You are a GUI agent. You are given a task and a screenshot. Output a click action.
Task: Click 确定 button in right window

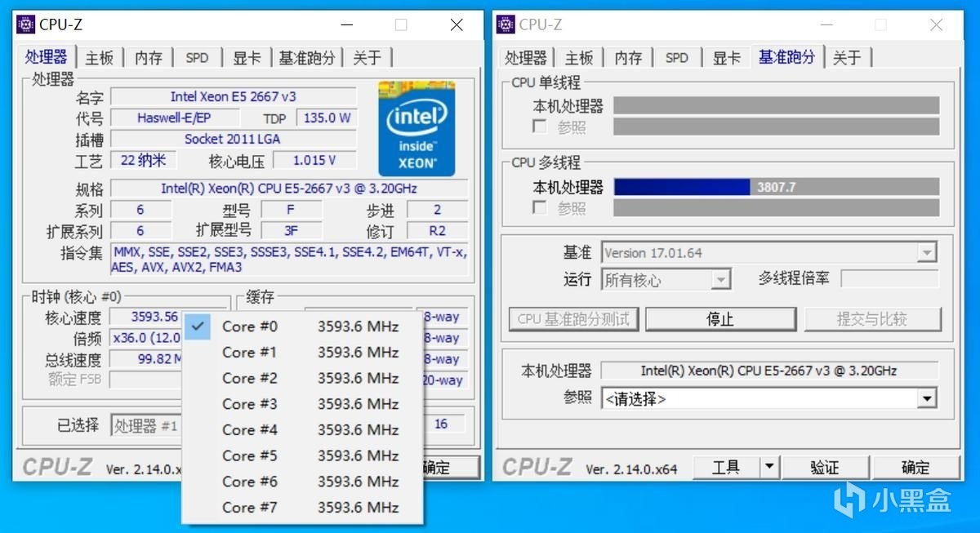point(915,467)
